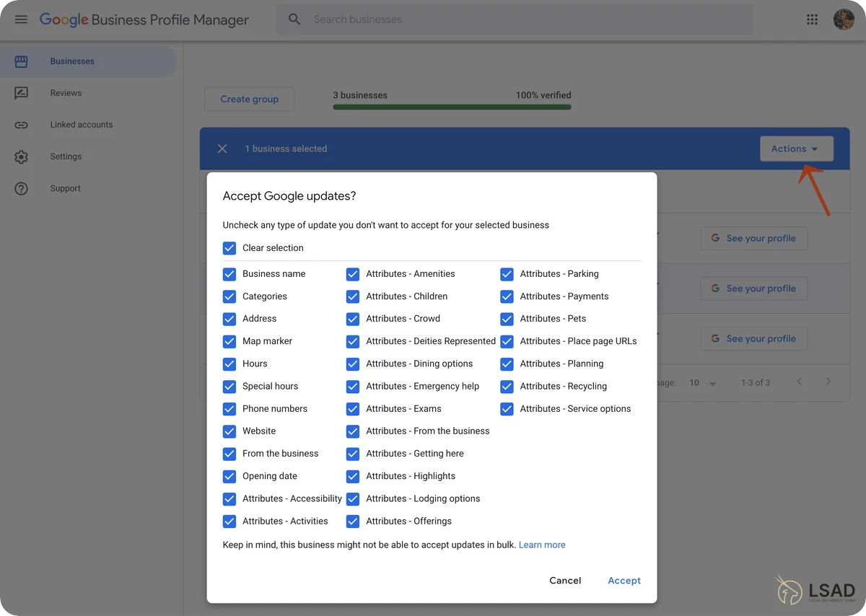Uncheck Attributes - Dining options checkbox
This screenshot has width=866, height=616.
tap(353, 364)
